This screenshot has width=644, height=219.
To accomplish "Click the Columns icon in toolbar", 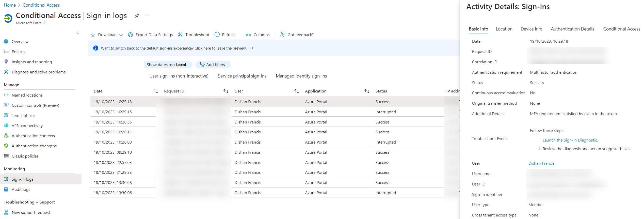I will (x=248, y=35).
